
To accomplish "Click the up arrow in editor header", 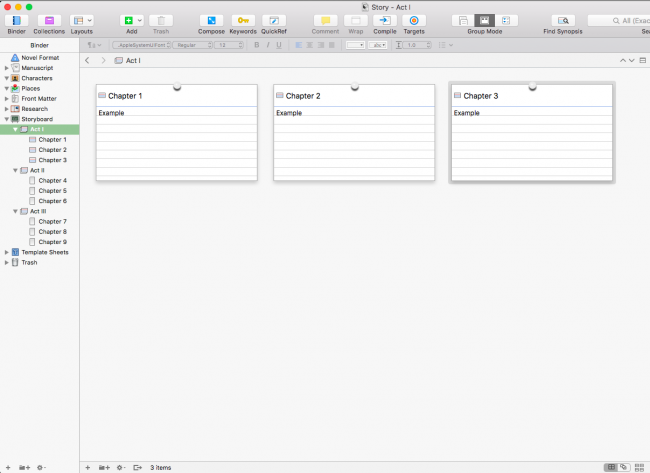I will (x=623, y=61).
